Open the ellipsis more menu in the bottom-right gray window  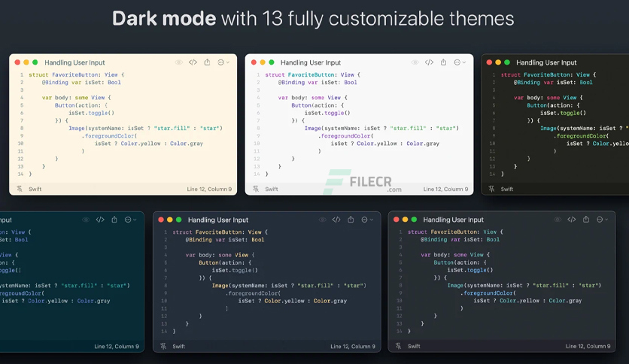(602, 220)
